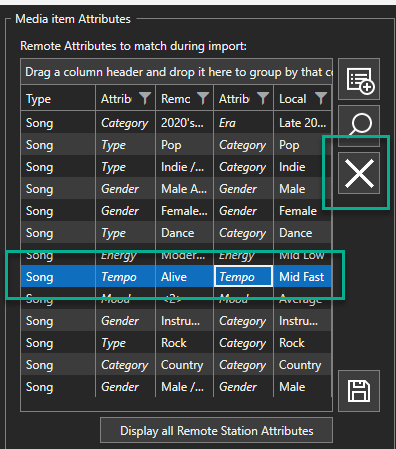Open filter funnel on Local column
Image resolution: width=396 pixels, height=449 pixels.
click(321, 98)
